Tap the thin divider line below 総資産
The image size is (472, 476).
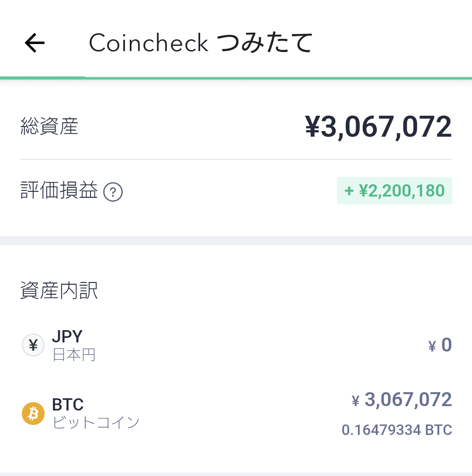[x=236, y=159]
